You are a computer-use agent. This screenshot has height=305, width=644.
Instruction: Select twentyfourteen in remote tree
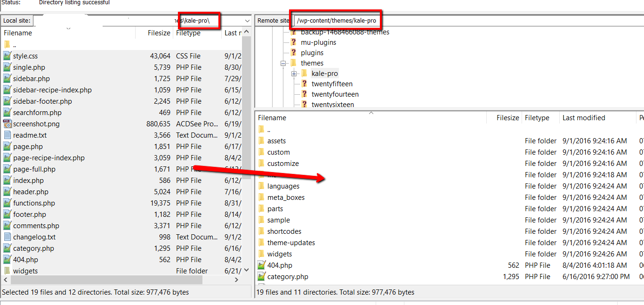(335, 94)
